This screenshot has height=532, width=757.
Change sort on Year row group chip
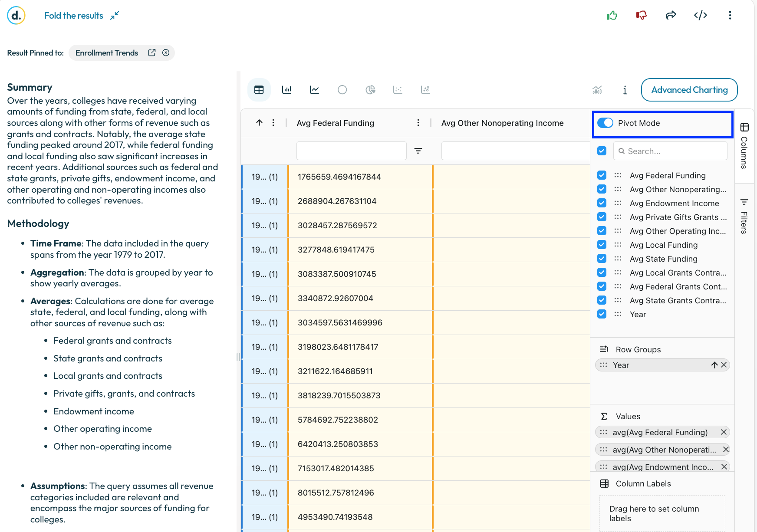click(714, 365)
